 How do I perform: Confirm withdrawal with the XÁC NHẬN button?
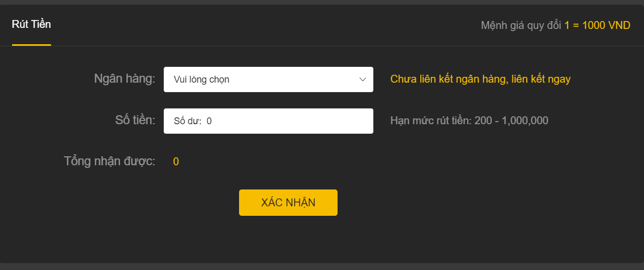click(x=288, y=203)
